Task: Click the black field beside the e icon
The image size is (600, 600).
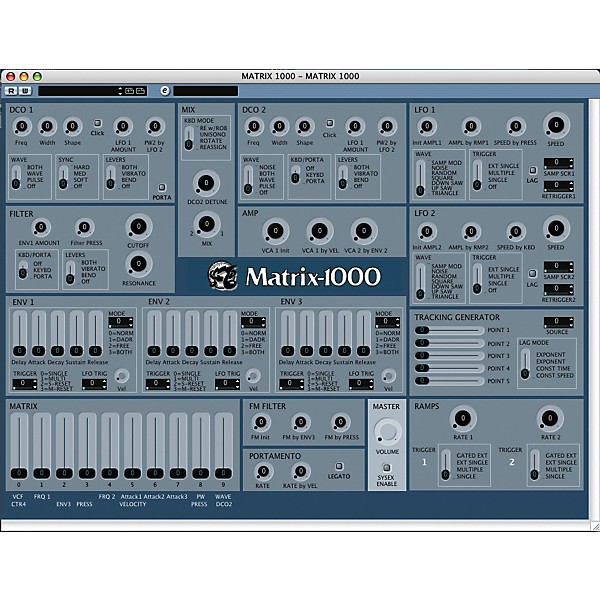Action: (206, 91)
